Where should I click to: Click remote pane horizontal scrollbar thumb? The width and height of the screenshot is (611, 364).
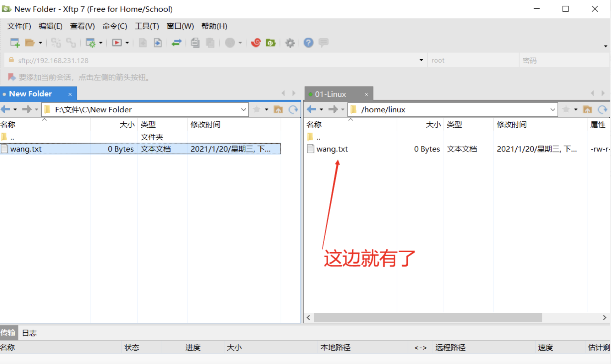point(428,317)
